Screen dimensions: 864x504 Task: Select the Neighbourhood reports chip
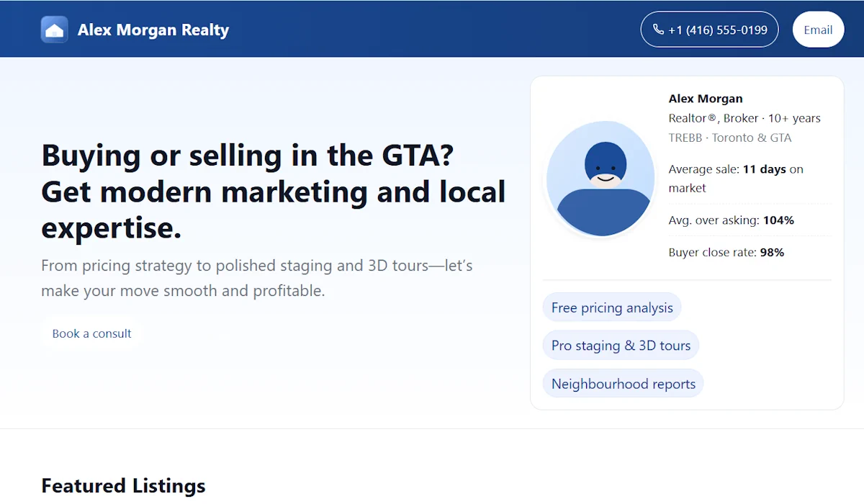[623, 384]
